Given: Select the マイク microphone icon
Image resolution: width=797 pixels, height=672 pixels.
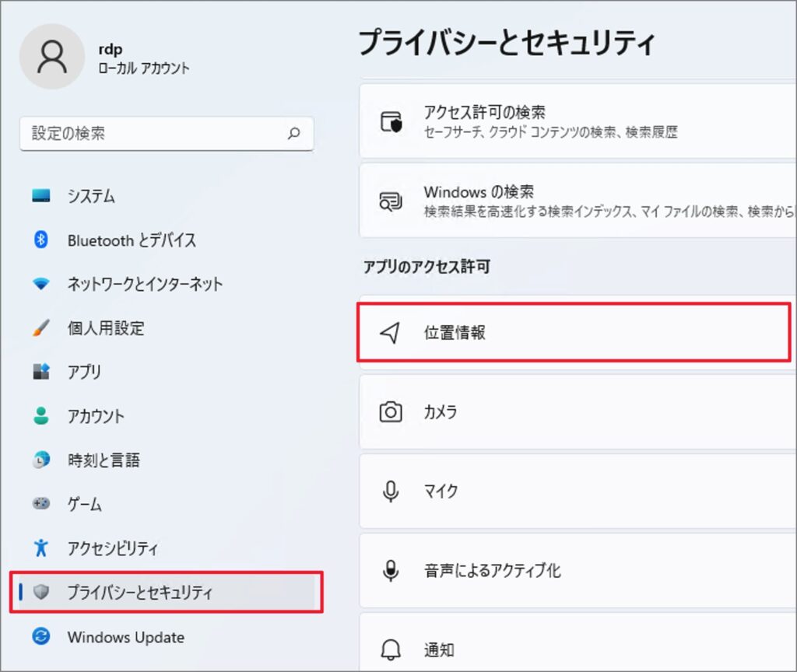Looking at the screenshot, I should (390, 492).
